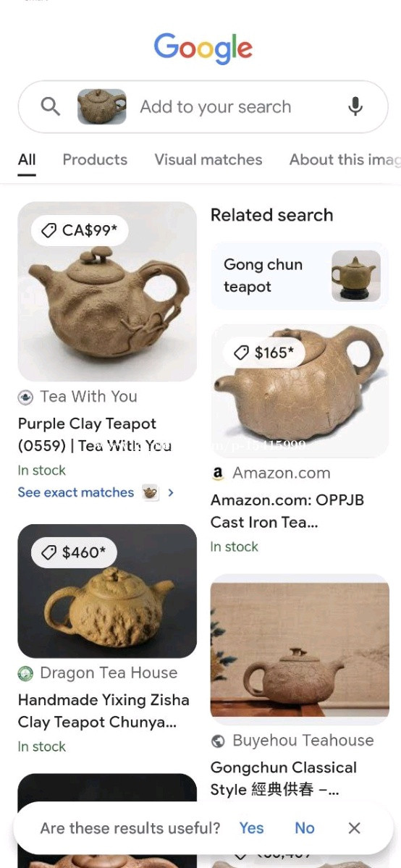Image resolution: width=401 pixels, height=868 pixels.
Task: Tap the teapot thumbnail in search bar
Action: pyautogui.click(x=102, y=106)
